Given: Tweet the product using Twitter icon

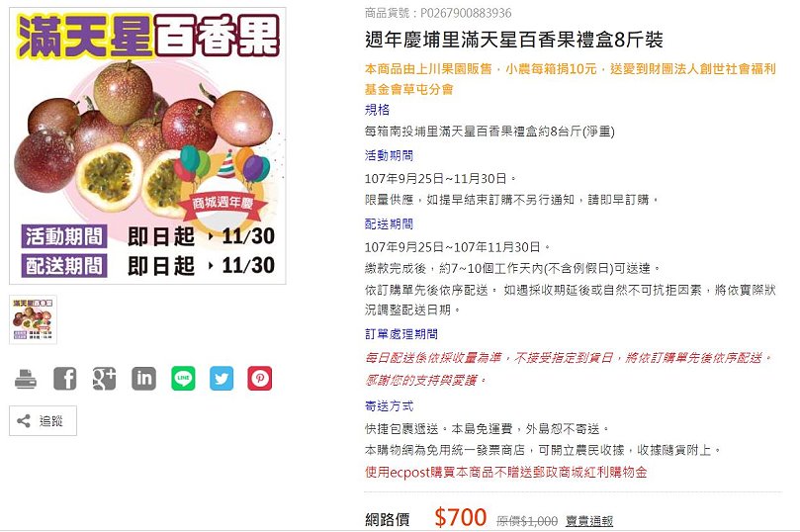Looking at the screenshot, I should [222, 379].
